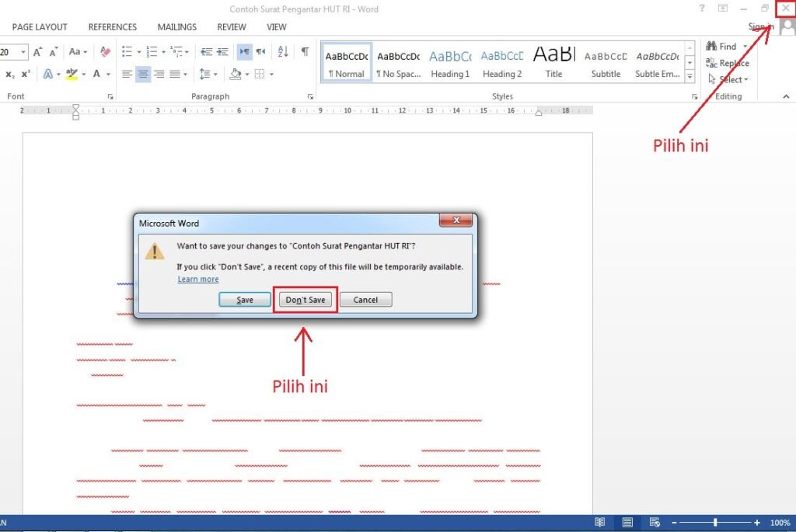Expand the Styles gallery More arrow
796x532 pixels.
689,77
